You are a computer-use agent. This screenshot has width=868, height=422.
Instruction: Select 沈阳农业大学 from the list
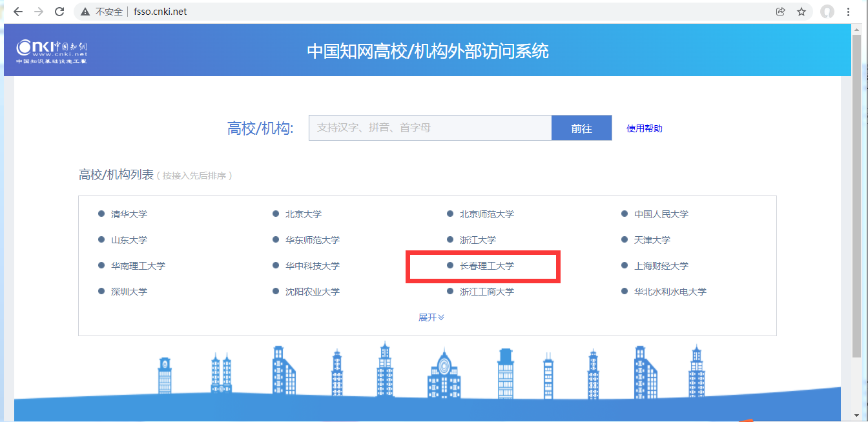[313, 292]
